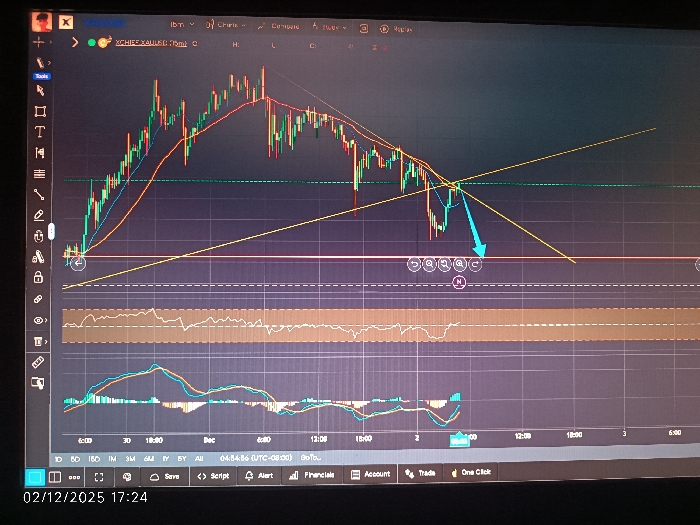The image size is (700, 525).
Task: Click zoom-in magnifier on chart controls
Action: pos(459,264)
